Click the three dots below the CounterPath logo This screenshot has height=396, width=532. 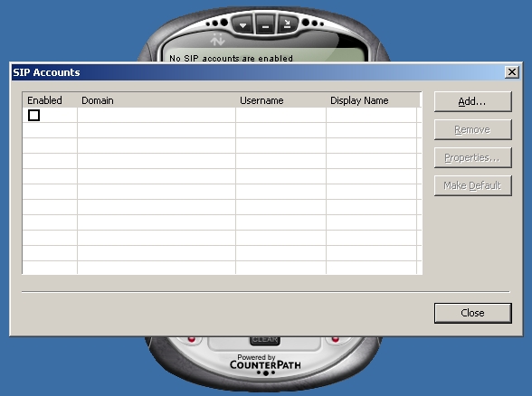[266, 373]
